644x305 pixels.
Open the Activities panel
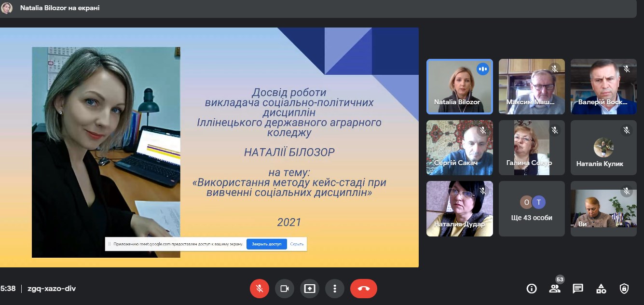coord(601,288)
